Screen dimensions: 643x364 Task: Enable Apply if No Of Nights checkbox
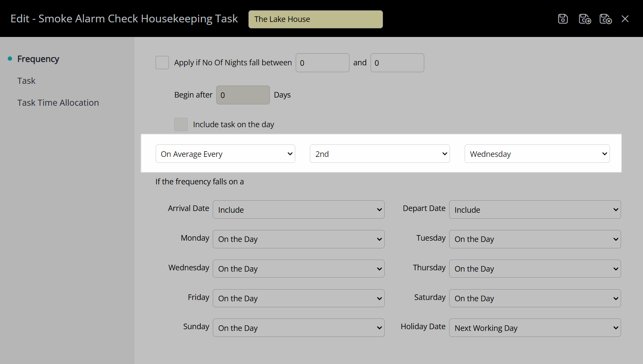click(162, 63)
